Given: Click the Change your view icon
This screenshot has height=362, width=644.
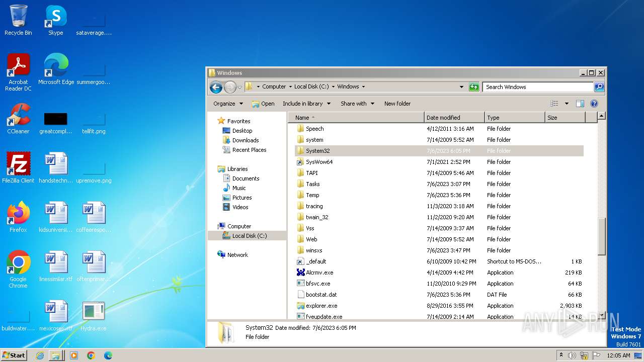Looking at the screenshot, I should click(x=554, y=104).
